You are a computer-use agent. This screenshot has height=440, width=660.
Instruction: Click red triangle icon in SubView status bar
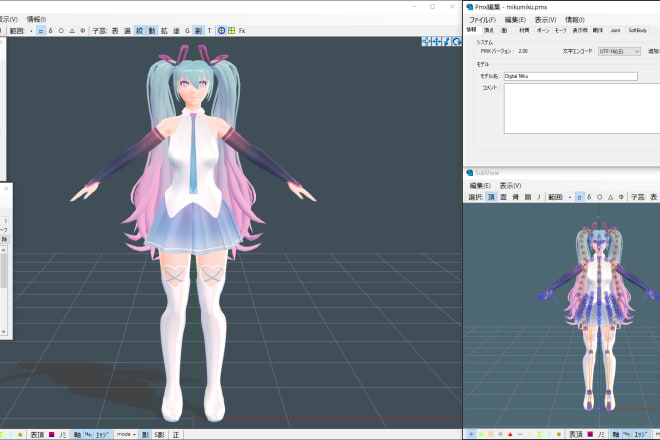(510, 434)
